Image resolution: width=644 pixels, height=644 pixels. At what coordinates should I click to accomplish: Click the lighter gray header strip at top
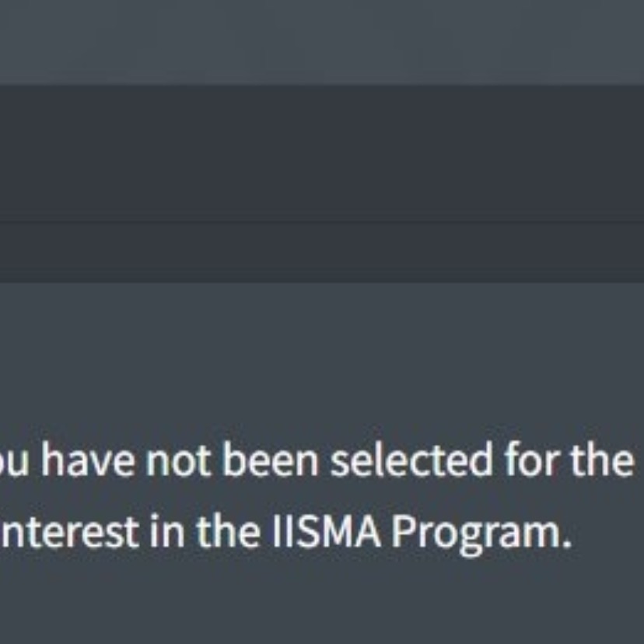[322, 39]
